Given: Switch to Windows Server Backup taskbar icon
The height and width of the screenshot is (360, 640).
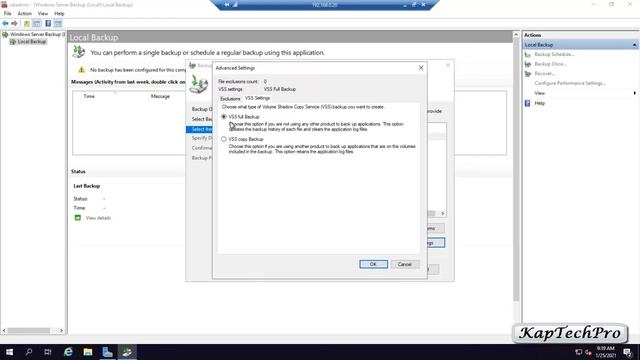Looking at the screenshot, I should coord(127,352).
